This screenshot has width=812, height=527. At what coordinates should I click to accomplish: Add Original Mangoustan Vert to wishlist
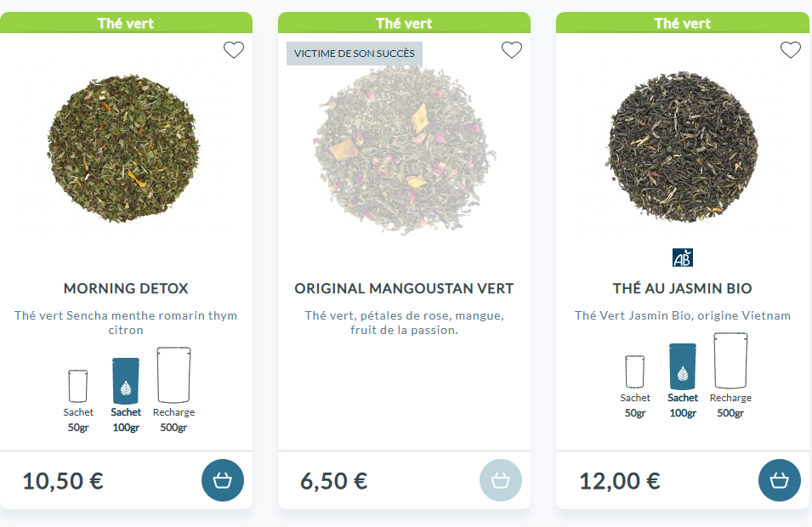511,50
